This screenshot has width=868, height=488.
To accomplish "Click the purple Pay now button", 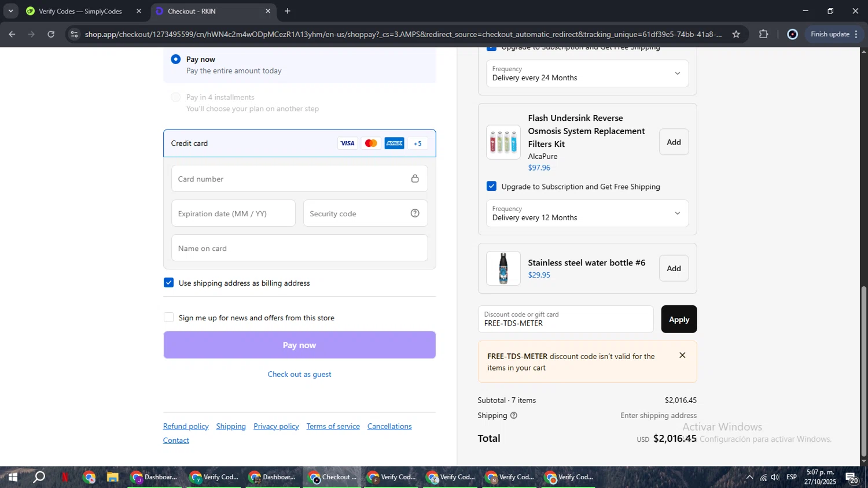I will click(299, 345).
